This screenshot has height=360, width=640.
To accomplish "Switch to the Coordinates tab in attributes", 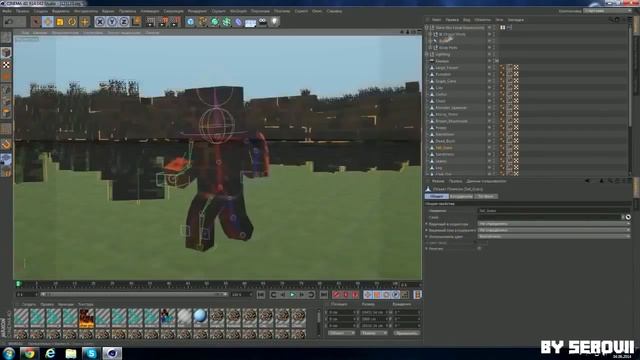I will coord(461,196).
